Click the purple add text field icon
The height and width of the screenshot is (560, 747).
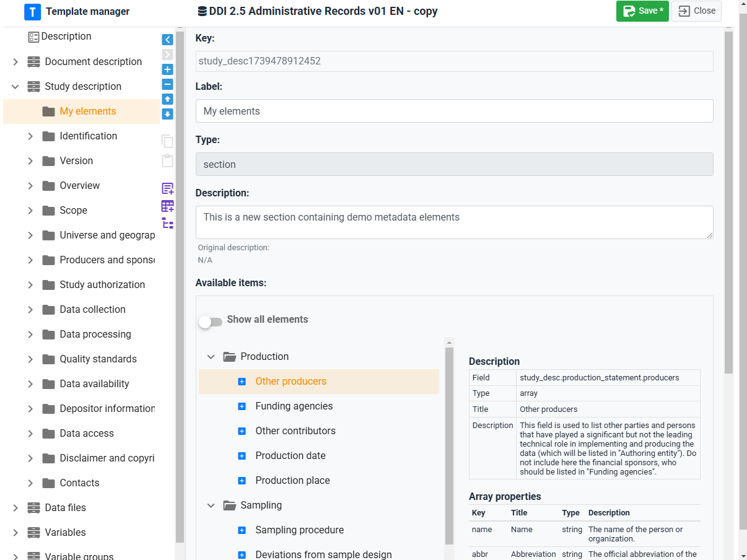167,188
